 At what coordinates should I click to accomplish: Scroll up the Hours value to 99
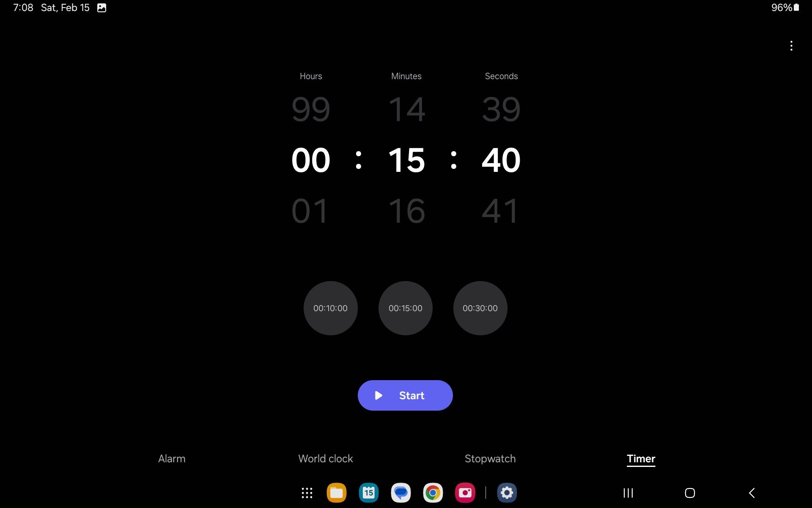pos(310,108)
